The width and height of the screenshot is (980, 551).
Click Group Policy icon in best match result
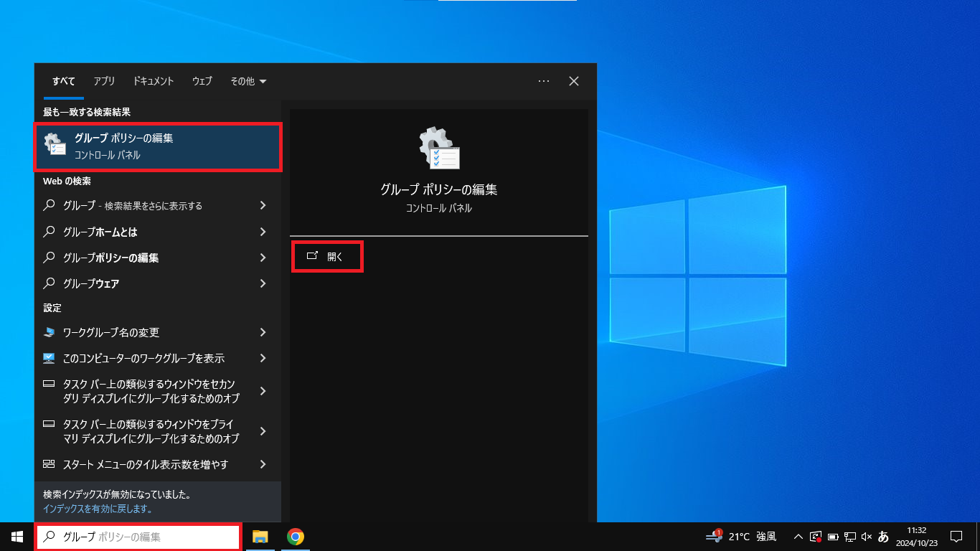coord(55,143)
